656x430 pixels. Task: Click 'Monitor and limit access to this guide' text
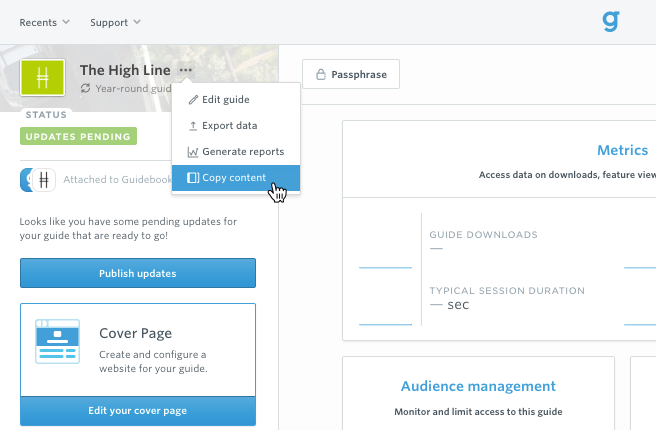click(478, 412)
